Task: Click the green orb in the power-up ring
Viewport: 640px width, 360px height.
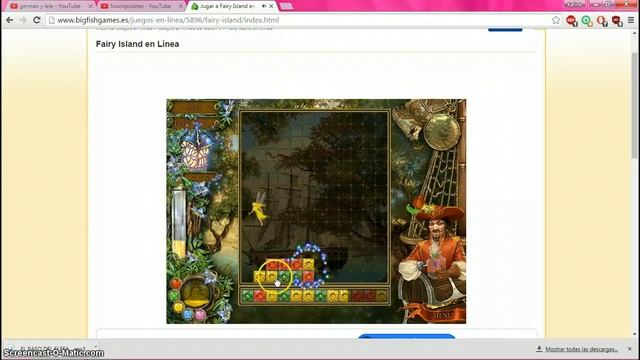Action: (x=174, y=296)
